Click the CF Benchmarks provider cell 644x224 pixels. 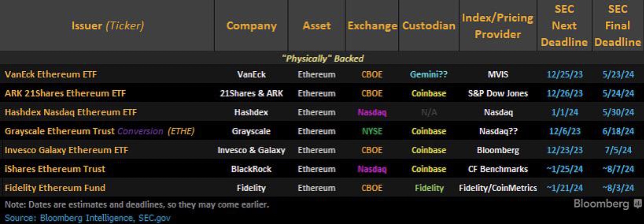(498, 169)
